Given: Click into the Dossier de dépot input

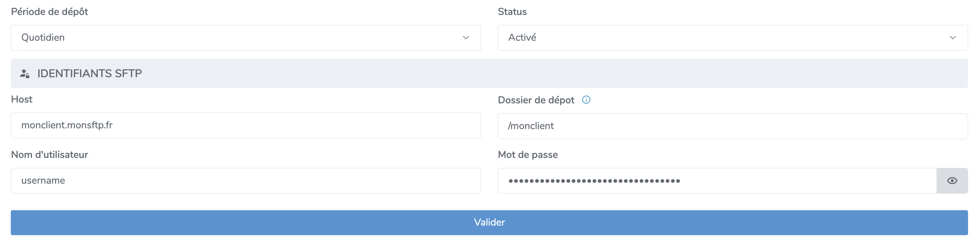Looking at the screenshot, I should tap(732, 126).
